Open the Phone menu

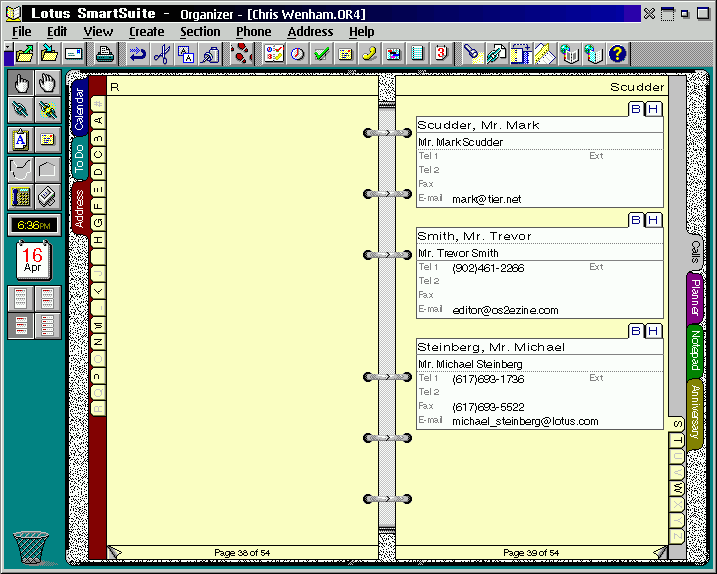(x=253, y=32)
